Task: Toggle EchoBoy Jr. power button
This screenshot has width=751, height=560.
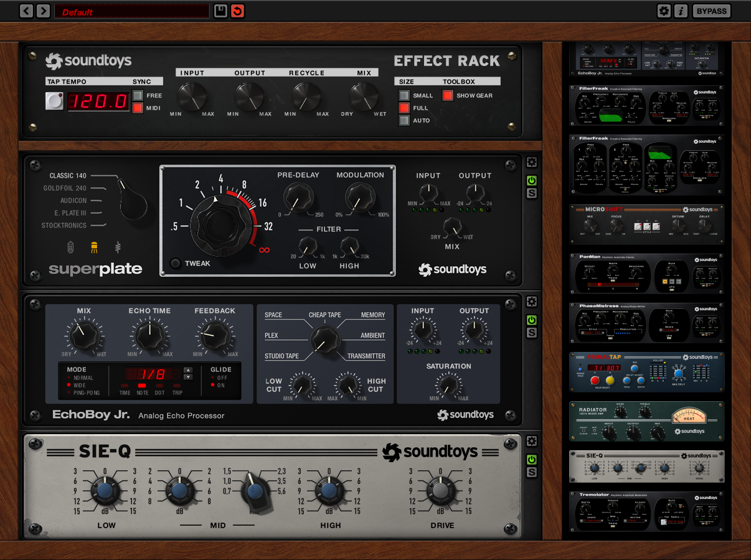Action: tap(531, 320)
